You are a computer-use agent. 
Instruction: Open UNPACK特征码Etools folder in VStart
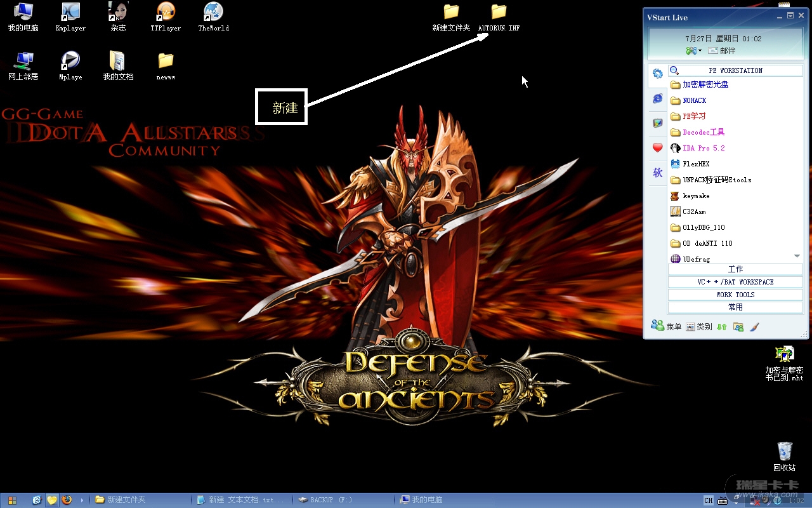click(711, 180)
